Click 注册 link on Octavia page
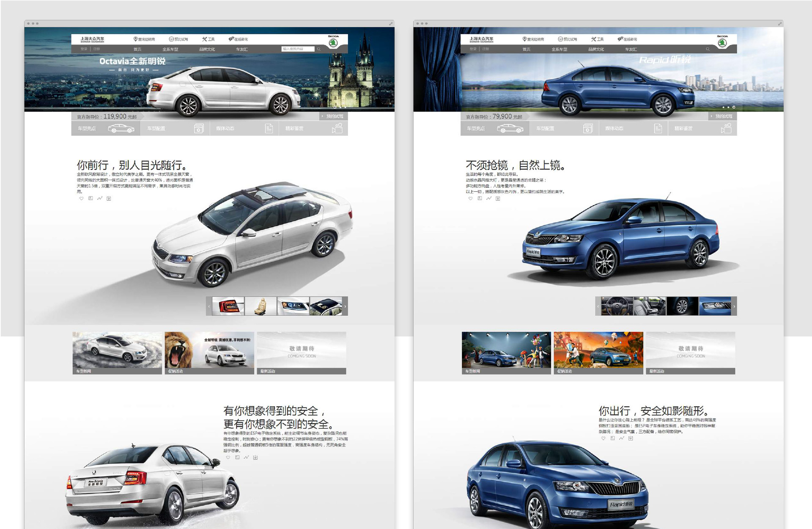 [x=96, y=49]
